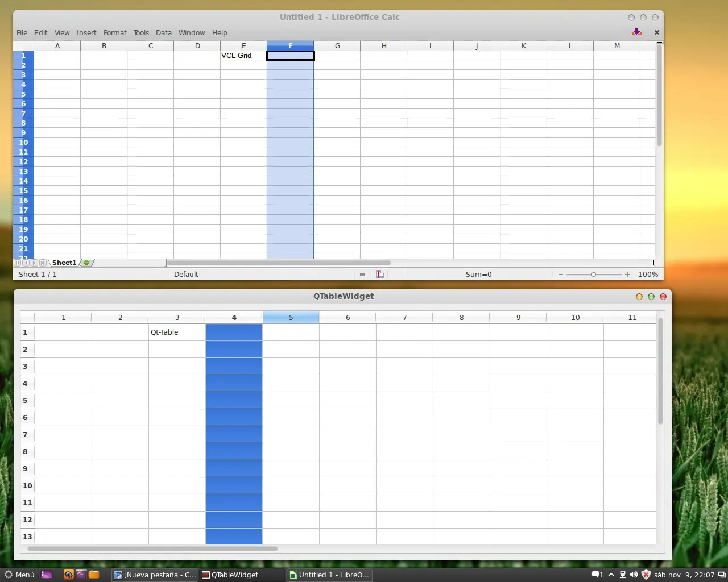The width and height of the screenshot is (728, 582).
Task: Click the workspace switcher at the taskbar right
Action: [x=723, y=575]
